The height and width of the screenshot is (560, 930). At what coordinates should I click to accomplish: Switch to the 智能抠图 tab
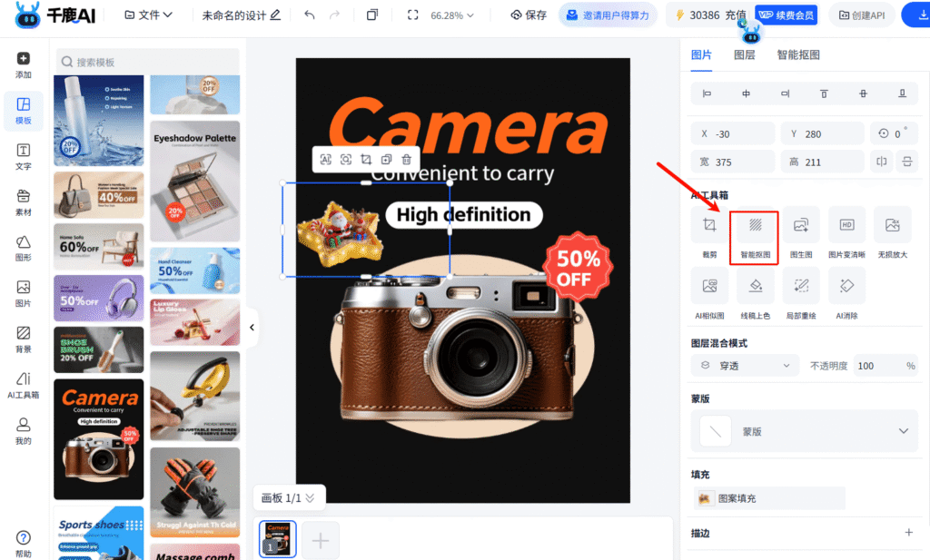[797, 54]
